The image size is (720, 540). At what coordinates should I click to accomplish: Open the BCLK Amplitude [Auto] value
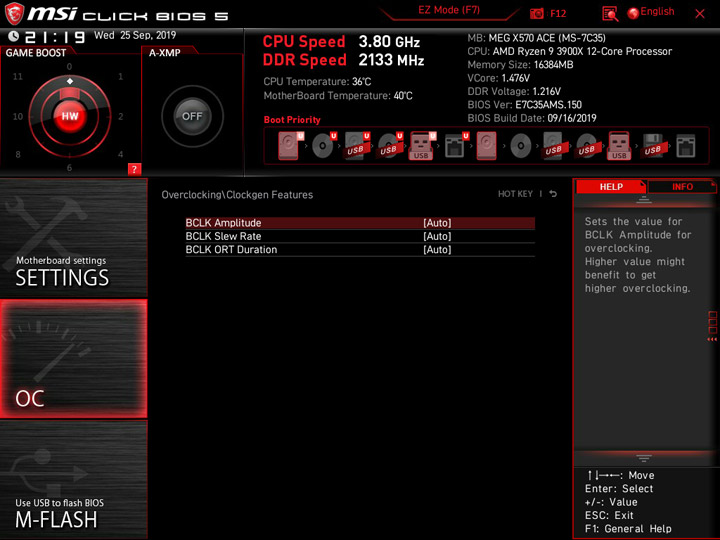pos(437,223)
